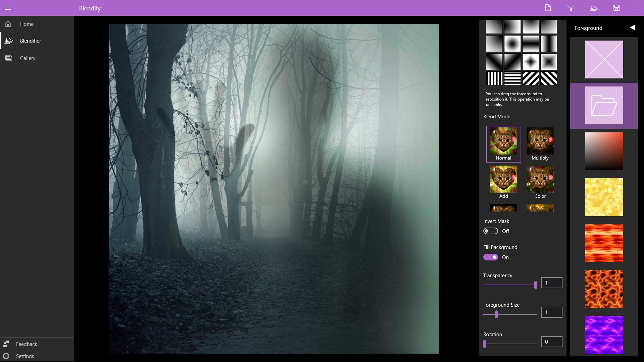
Task: Select the radial dot mask pattern
Action: (x=512, y=44)
